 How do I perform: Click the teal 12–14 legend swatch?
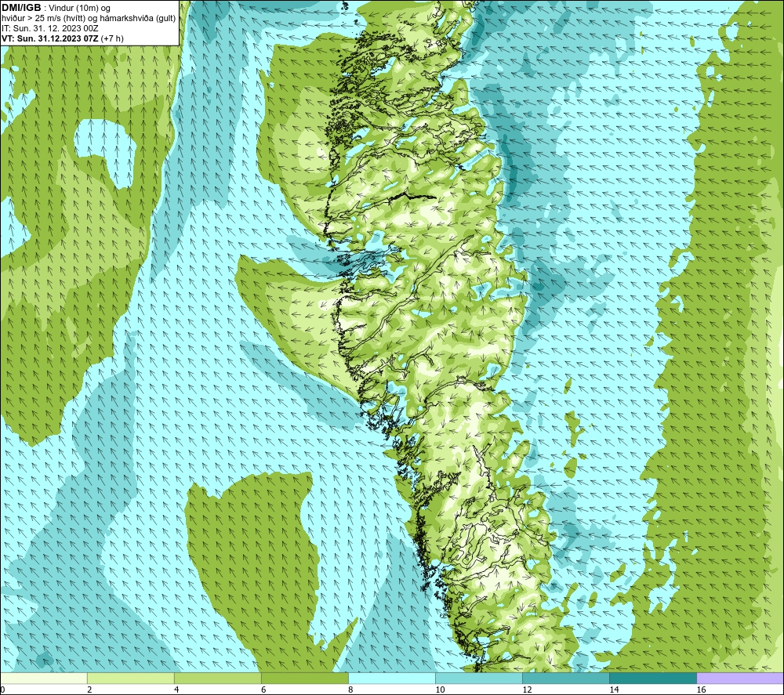[x=565, y=678]
